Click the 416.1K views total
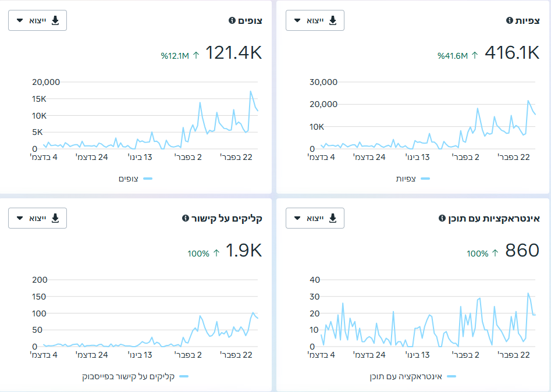Viewport: 551px width, 392px height. [512, 53]
